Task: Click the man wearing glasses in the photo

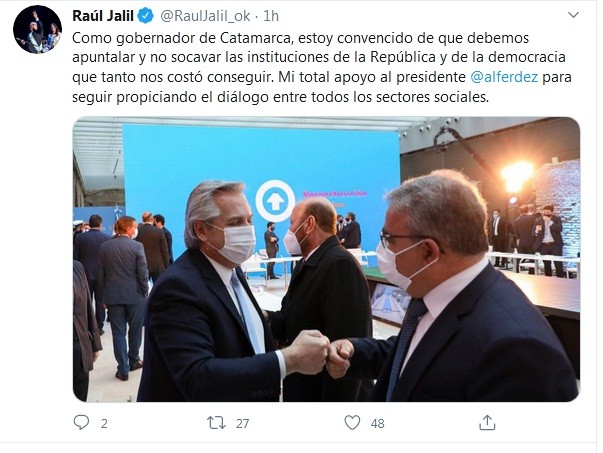Action: tap(454, 288)
